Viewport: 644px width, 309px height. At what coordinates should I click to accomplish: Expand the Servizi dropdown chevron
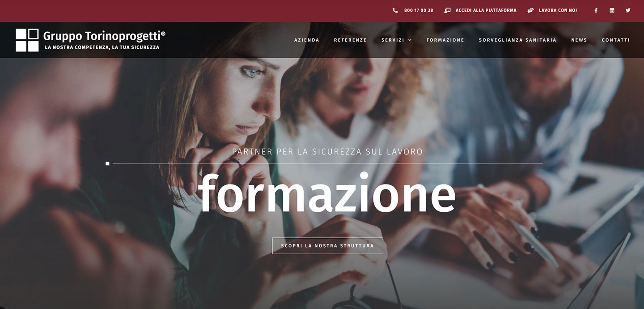[410, 40]
